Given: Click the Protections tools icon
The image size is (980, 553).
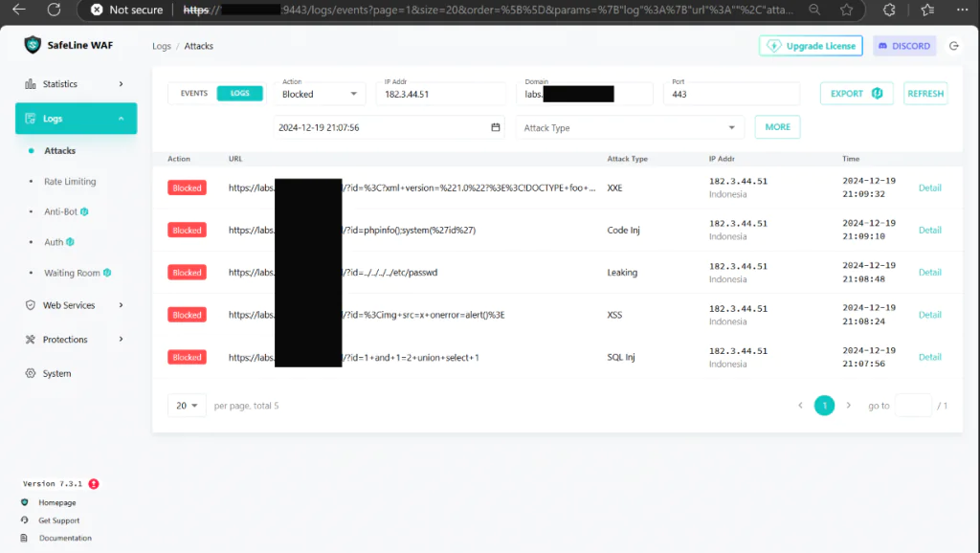Looking at the screenshot, I should (30, 340).
